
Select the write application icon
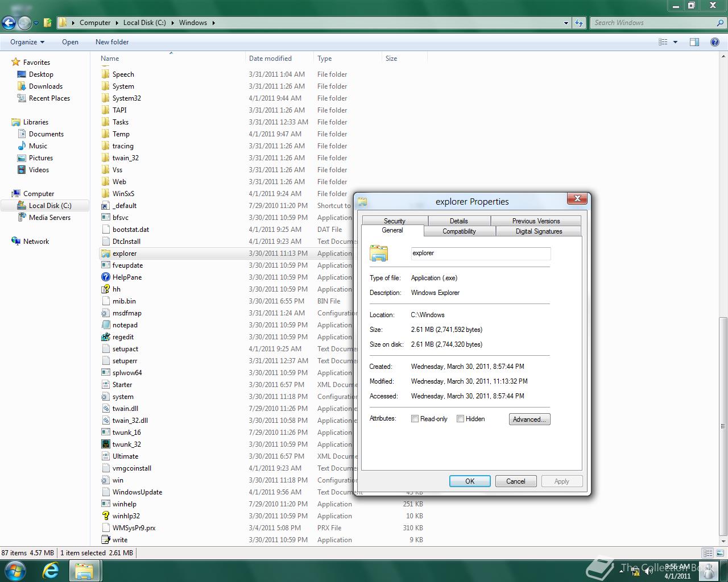(105, 540)
